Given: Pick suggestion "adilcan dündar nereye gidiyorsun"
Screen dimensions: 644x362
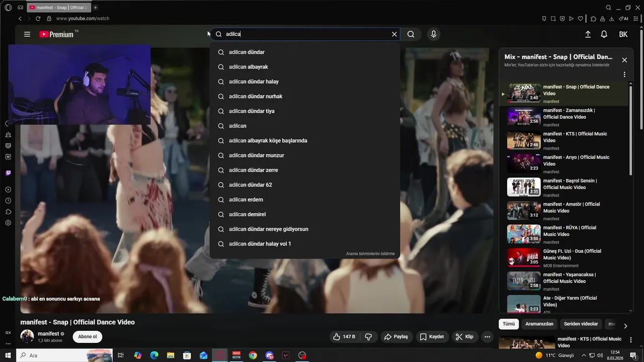Looking at the screenshot, I should click(305, 229).
